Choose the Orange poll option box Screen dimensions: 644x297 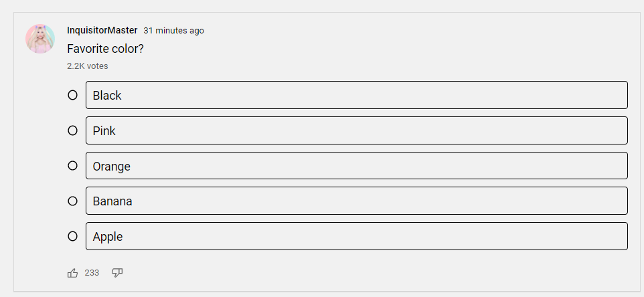[356, 166]
